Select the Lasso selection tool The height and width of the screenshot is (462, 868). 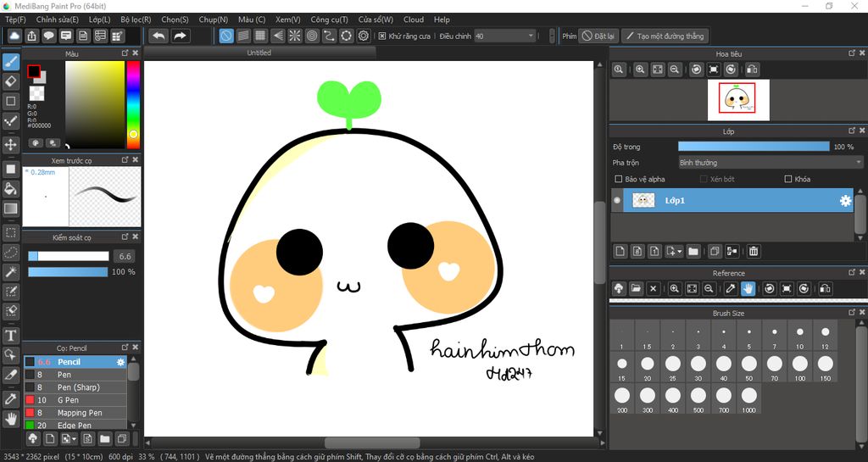10,253
